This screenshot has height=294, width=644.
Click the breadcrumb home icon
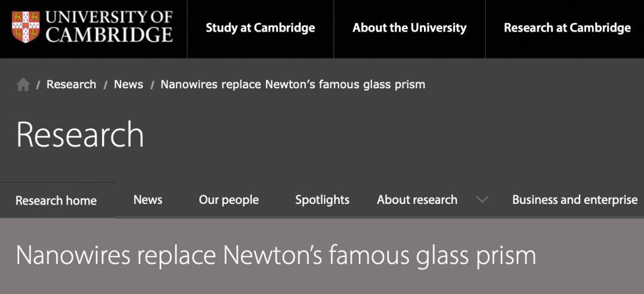(23, 85)
